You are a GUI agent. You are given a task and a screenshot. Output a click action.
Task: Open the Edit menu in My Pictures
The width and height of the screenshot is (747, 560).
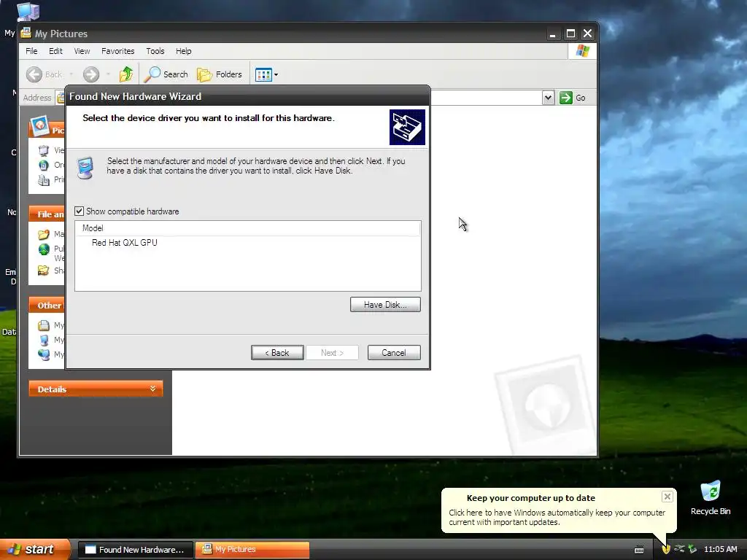click(x=55, y=51)
